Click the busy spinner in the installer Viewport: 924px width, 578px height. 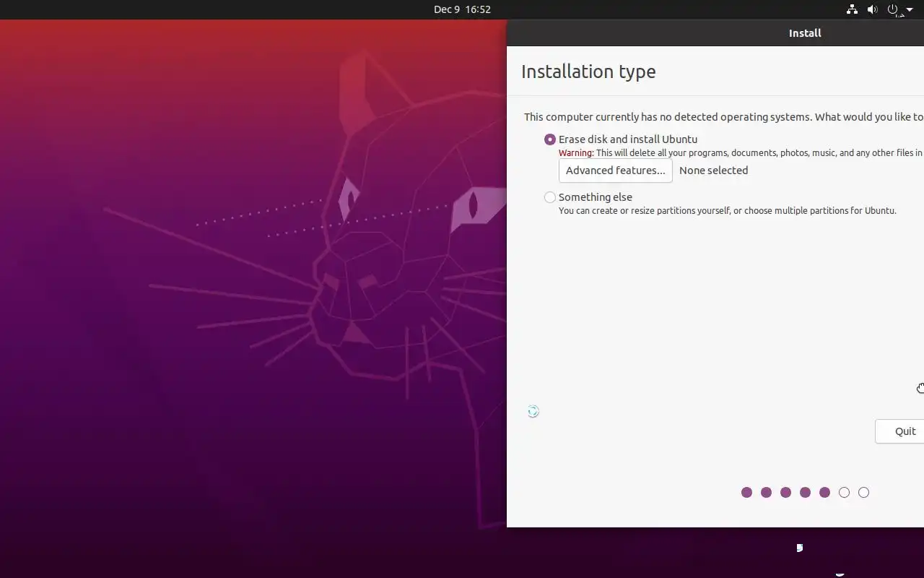pos(533,412)
